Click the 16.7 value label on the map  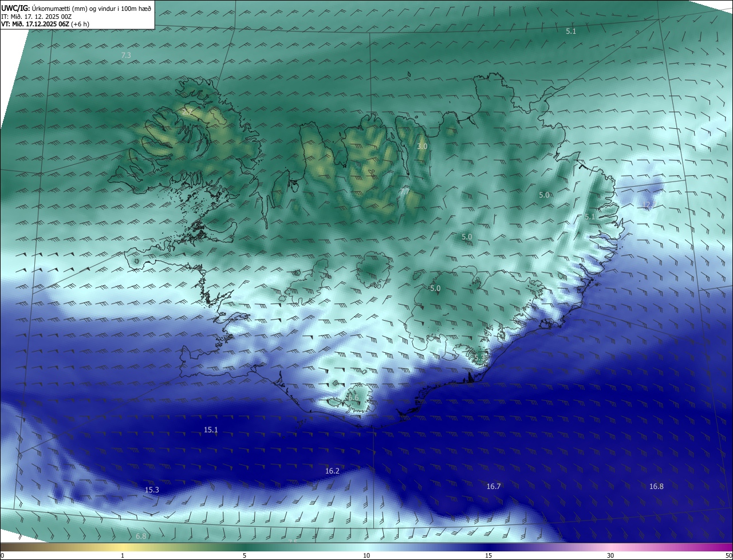point(493,486)
